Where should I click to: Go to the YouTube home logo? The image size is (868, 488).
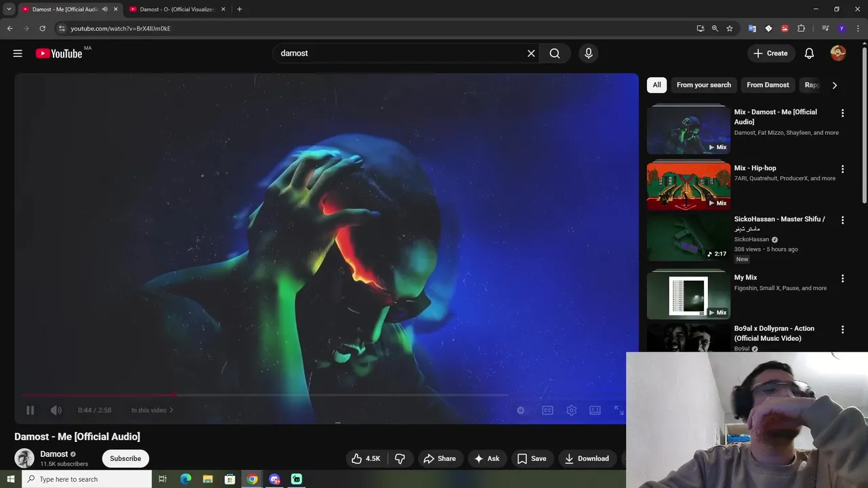pos(59,54)
